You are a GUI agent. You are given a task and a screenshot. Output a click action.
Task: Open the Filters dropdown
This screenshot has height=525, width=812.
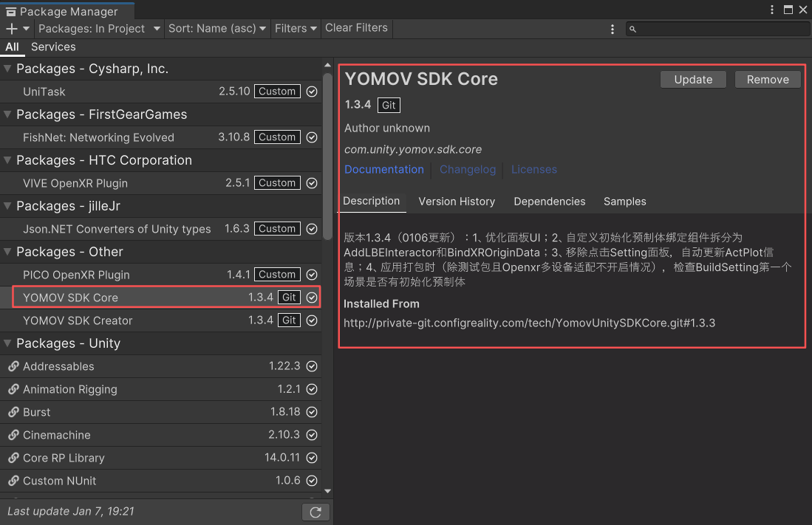click(296, 29)
